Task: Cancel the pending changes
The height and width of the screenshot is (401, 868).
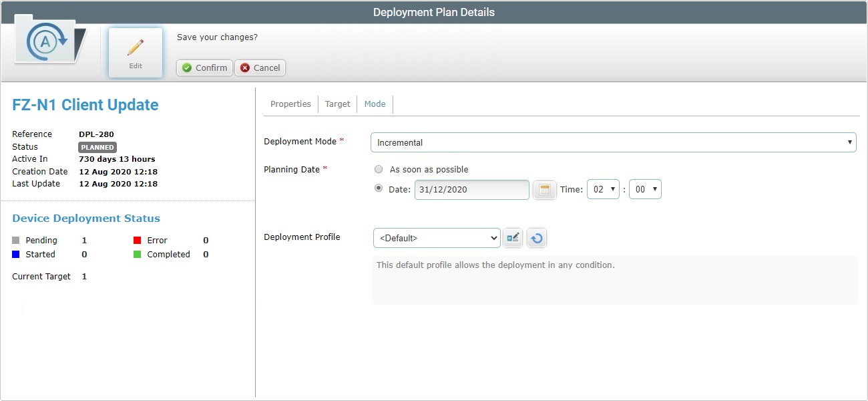Action: pyautogui.click(x=260, y=68)
